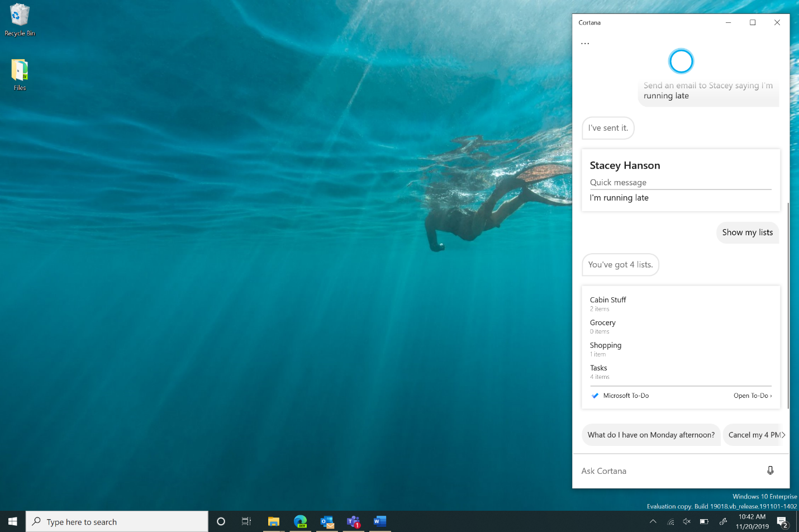
Task: Click the What do I have on Monday afternoon suggestion
Action: tap(651, 435)
